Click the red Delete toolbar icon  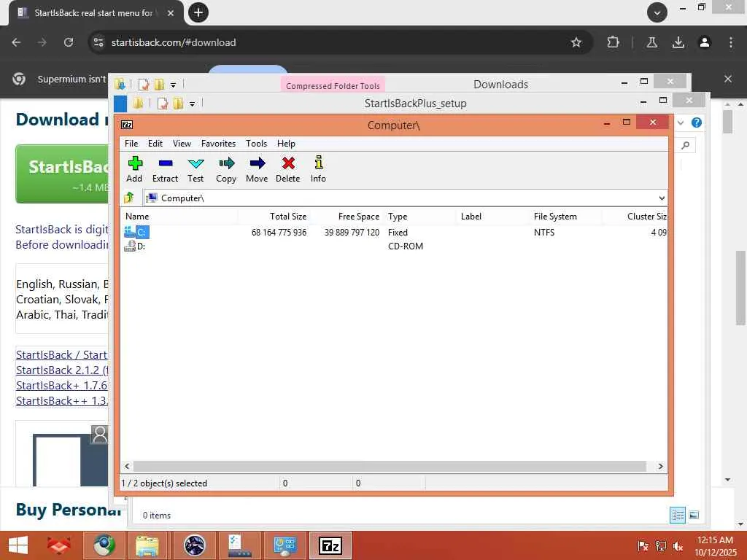[x=287, y=169]
